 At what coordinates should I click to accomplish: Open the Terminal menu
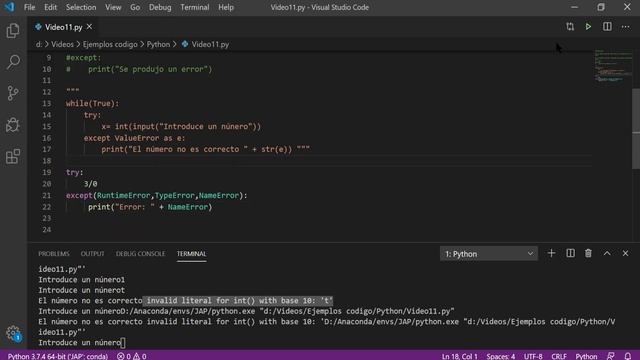click(x=195, y=7)
